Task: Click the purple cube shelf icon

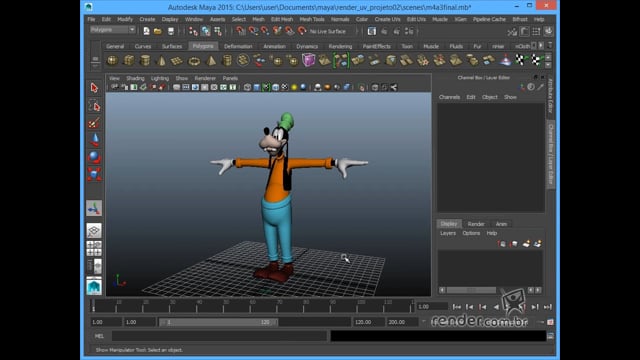Action: coord(309,60)
